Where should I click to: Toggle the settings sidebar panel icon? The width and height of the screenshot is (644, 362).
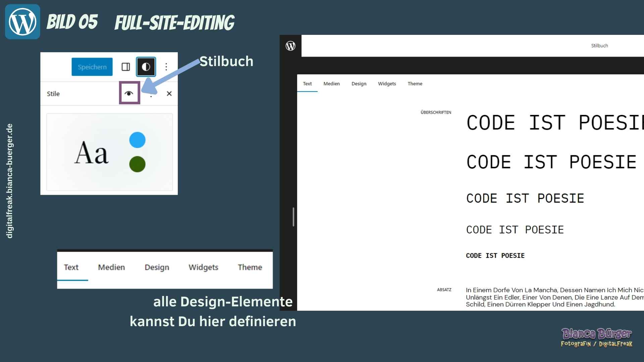[x=126, y=67]
